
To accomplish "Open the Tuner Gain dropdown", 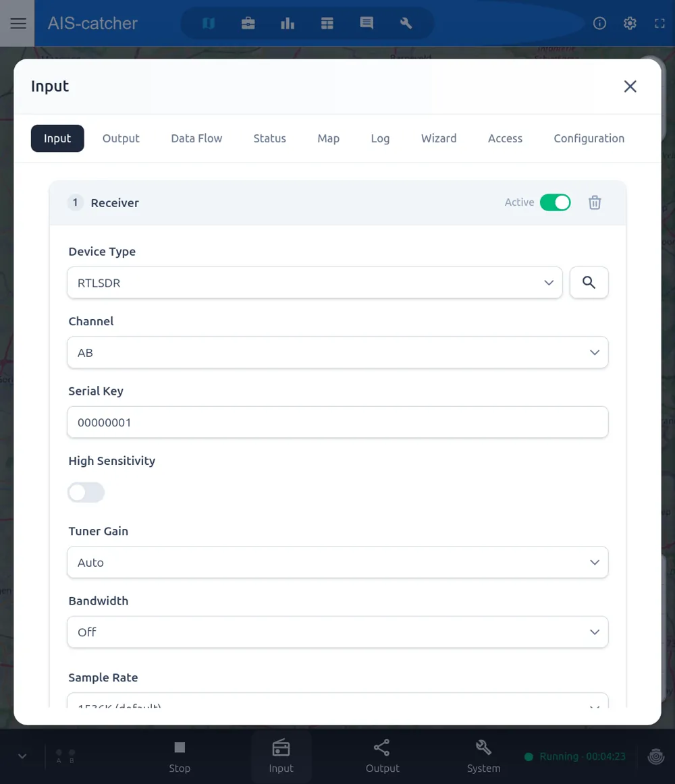I will (337, 563).
